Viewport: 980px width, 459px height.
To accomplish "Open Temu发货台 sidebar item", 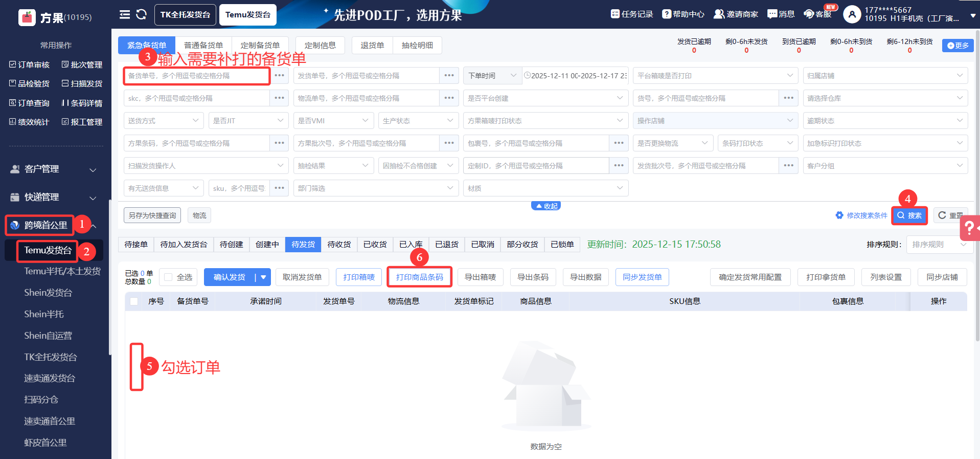I will tap(48, 250).
